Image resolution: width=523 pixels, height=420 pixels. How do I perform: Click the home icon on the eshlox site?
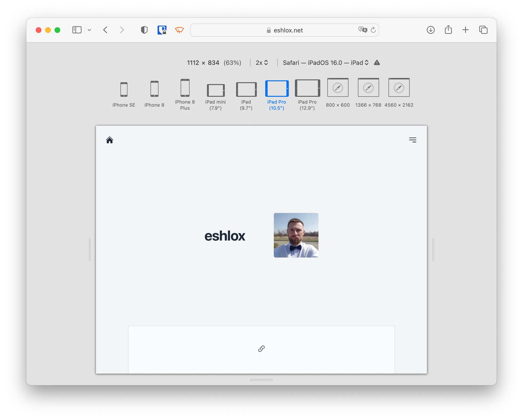click(x=109, y=140)
